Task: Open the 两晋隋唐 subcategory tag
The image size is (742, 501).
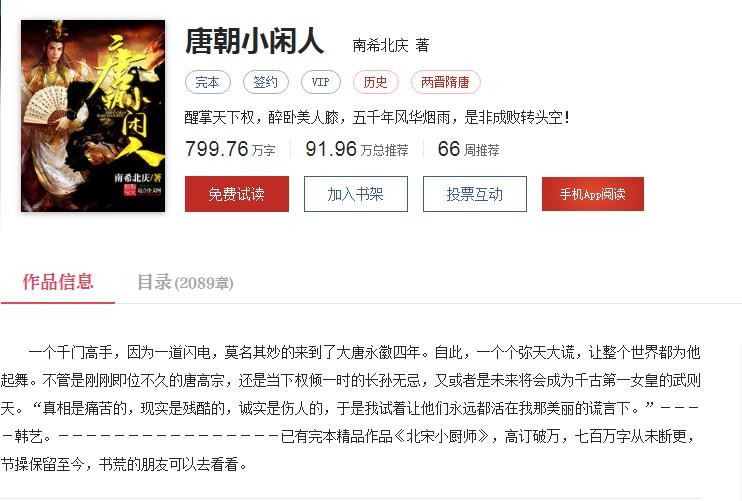Action: coord(445,82)
